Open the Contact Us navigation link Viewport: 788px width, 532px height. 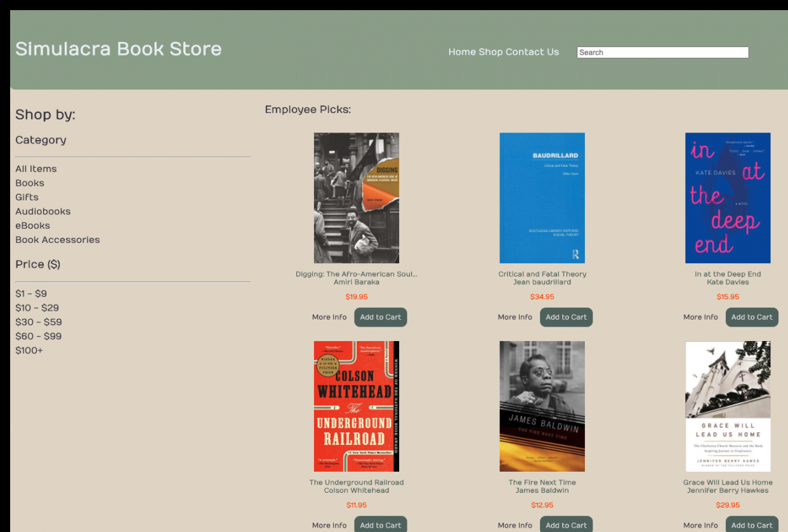coord(532,52)
